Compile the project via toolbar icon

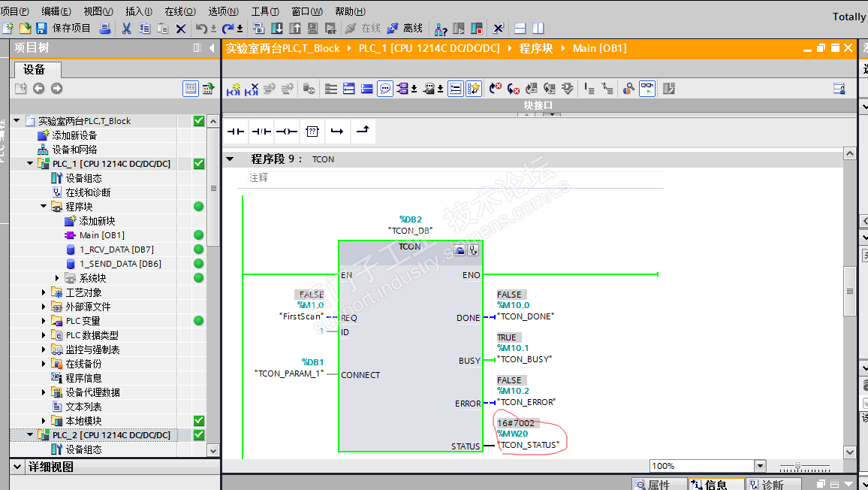tap(258, 29)
